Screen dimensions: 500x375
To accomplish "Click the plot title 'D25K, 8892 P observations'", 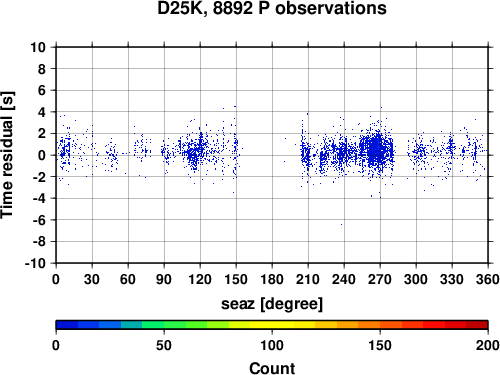I will point(272,8).
